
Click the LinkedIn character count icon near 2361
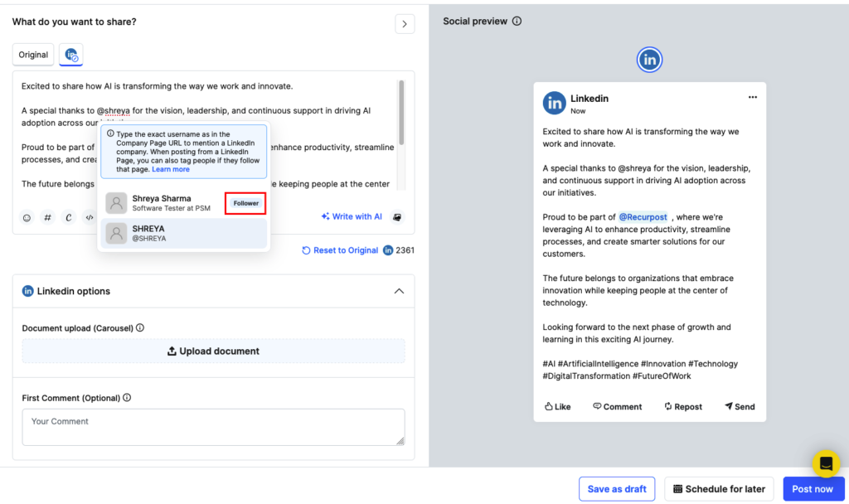[x=388, y=250]
